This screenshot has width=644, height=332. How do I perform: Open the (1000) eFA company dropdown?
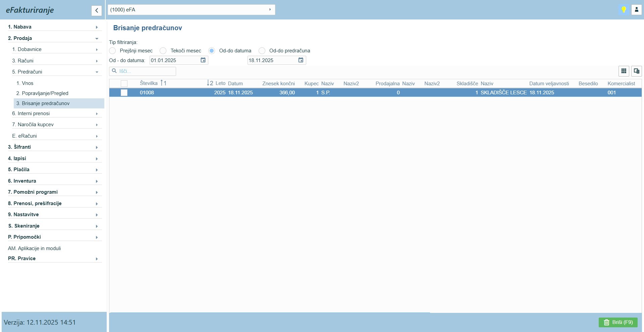tap(191, 10)
